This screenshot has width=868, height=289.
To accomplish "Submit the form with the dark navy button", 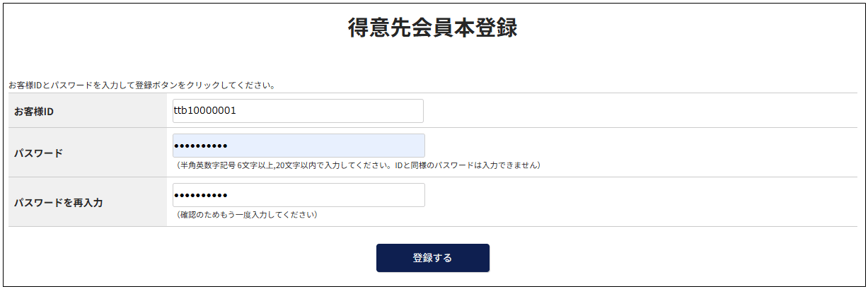I will point(432,258).
